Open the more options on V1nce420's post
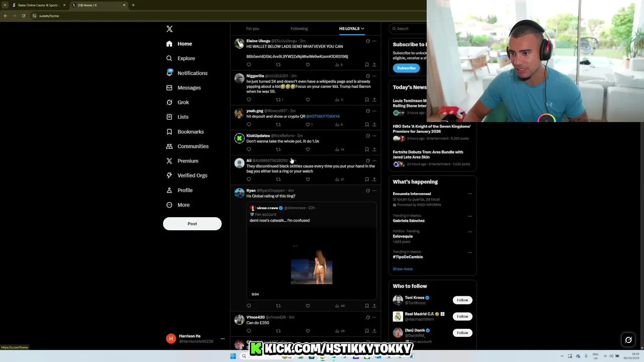The height and width of the screenshot is (362, 644). click(x=374, y=317)
